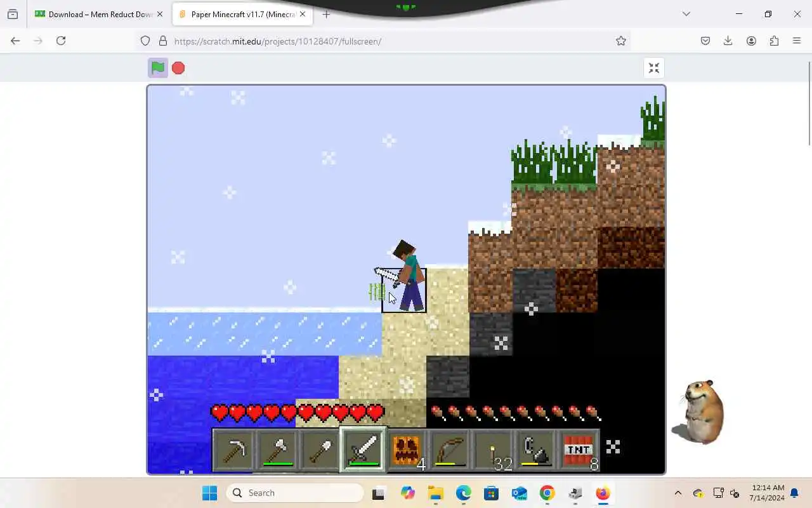
Task: Show hidden system tray icons
Action: (x=678, y=493)
